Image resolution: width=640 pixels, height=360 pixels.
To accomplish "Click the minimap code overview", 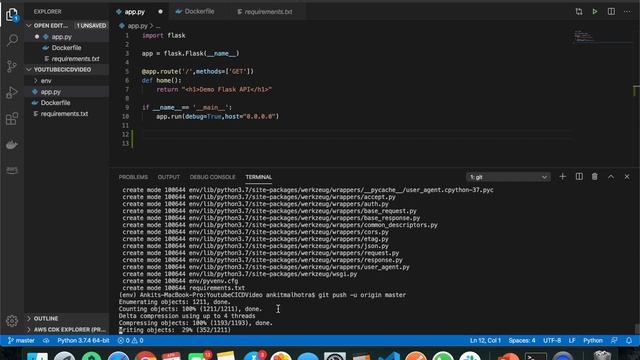I will [x=584, y=37].
